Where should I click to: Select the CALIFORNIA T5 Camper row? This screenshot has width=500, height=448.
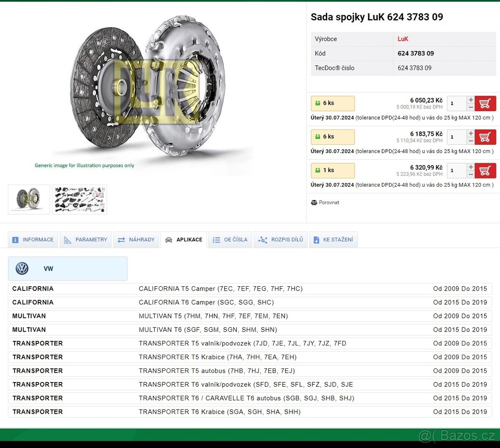point(250,289)
